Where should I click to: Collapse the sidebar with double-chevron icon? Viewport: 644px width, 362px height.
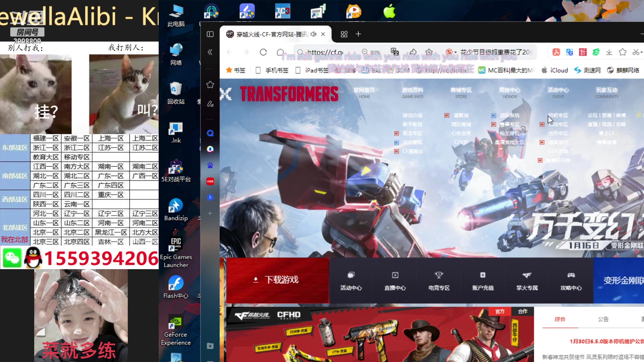tap(210, 52)
